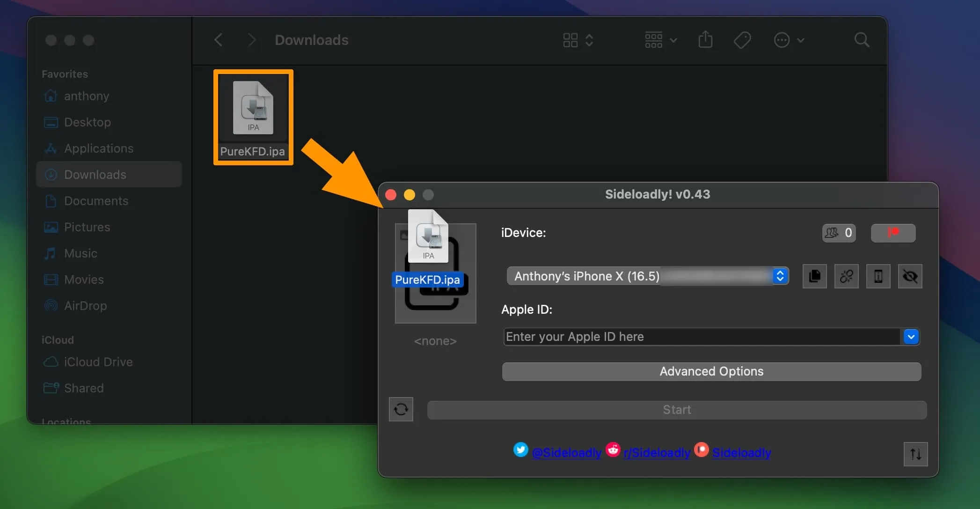The height and width of the screenshot is (509, 980).
Task: Go forward in the Finder window
Action: (252, 40)
